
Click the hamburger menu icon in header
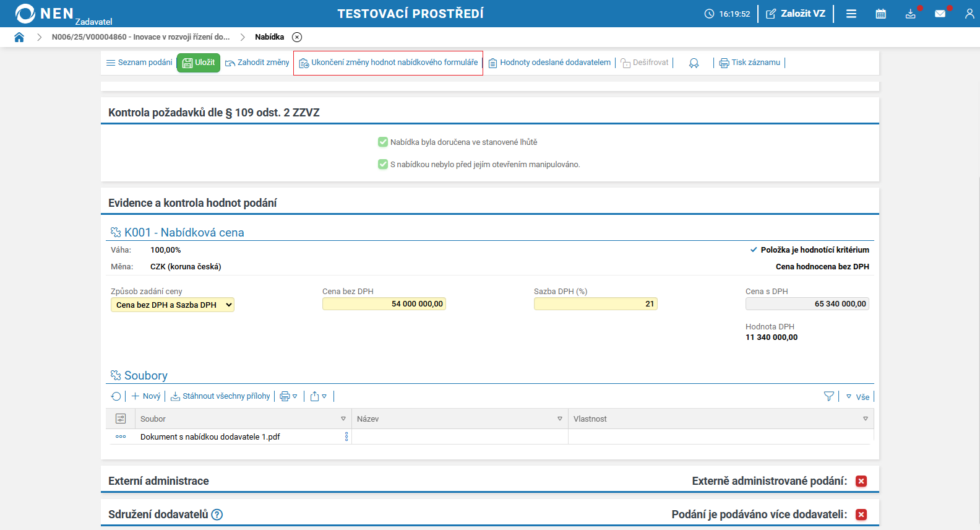click(x=851, y=14)
